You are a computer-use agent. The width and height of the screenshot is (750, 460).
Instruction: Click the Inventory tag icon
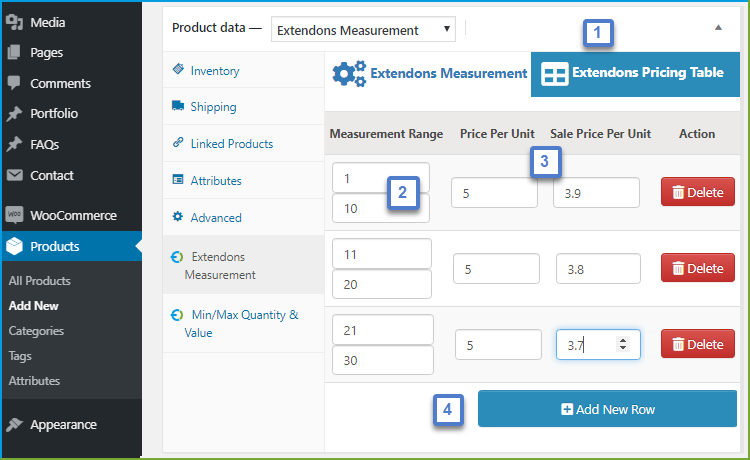pos(178,69)
